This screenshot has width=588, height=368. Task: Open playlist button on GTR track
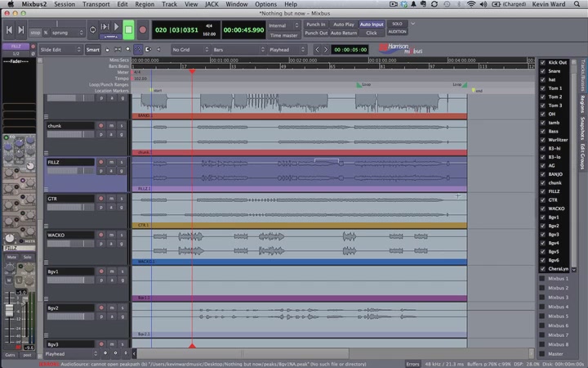click(x=101, y=207)
